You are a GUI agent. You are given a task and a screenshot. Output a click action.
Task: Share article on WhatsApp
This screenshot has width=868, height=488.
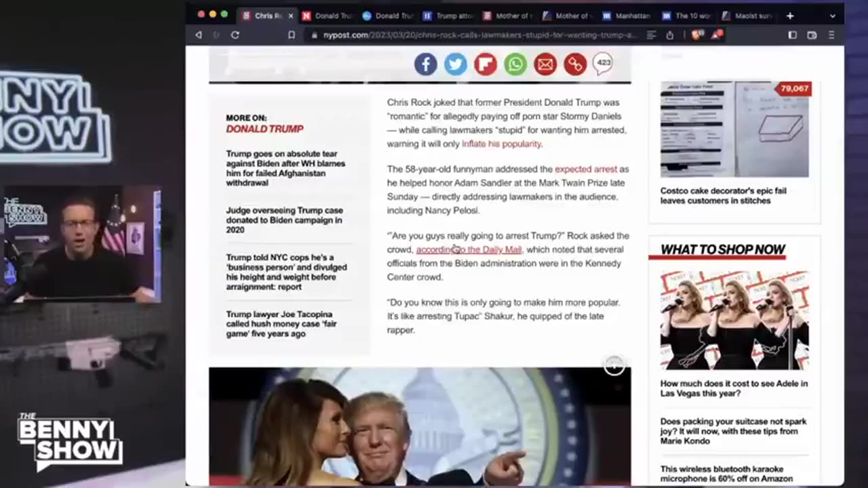coord(515,64)
